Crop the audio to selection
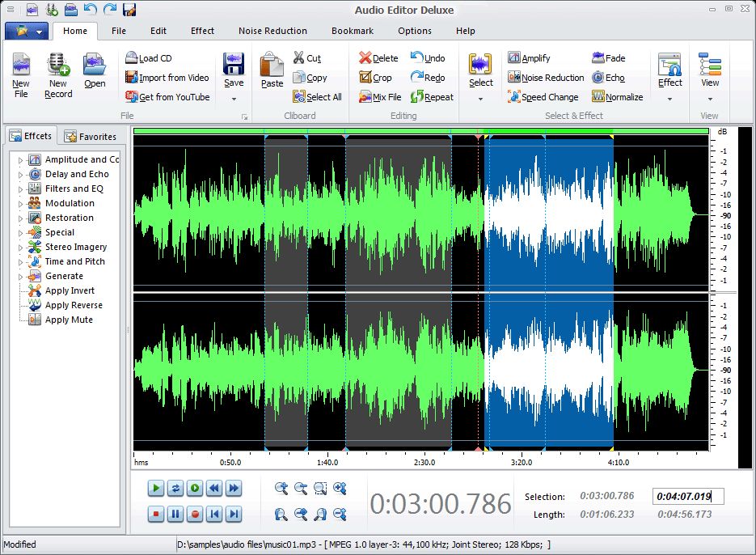The image size is (756, 555). coord(375,78)
